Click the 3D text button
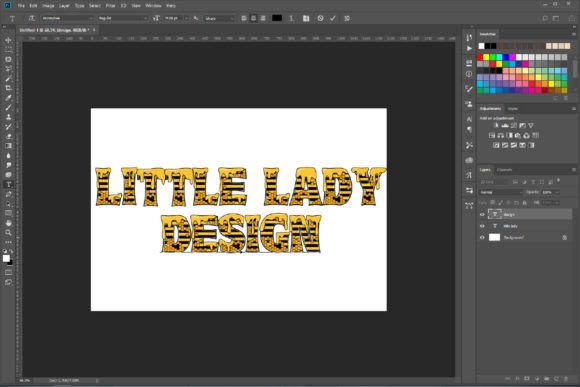580x387 pixels. pos(347,18)
